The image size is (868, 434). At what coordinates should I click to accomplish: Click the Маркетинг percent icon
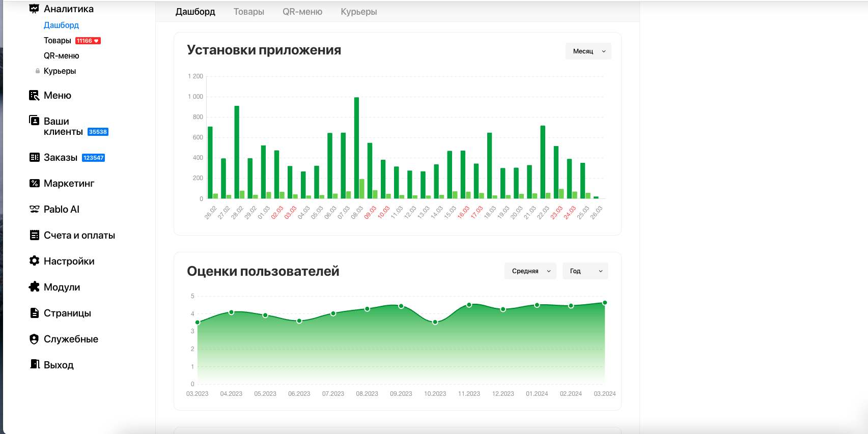(34, 183)
